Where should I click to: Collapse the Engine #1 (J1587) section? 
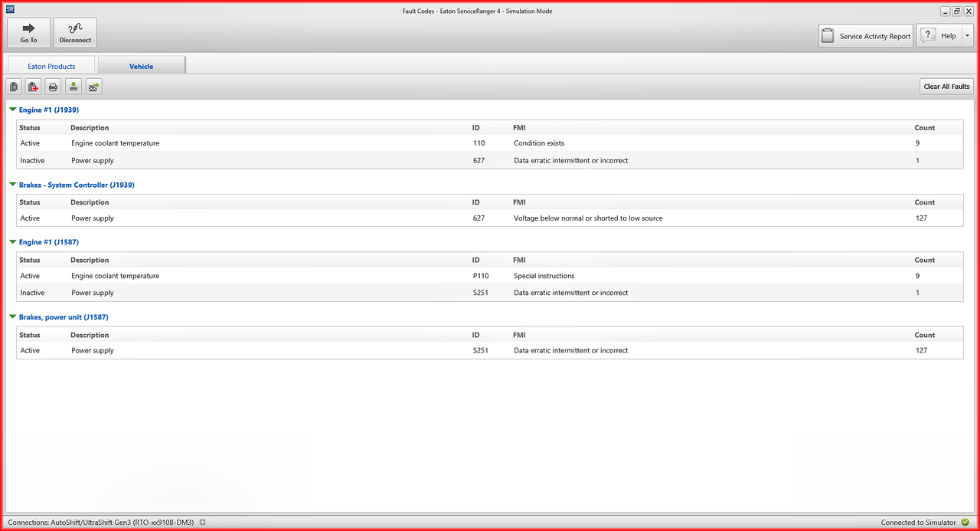click(13, 242)
